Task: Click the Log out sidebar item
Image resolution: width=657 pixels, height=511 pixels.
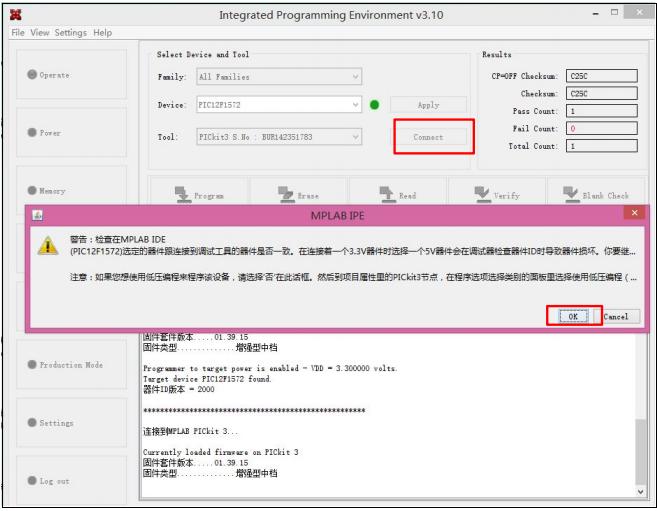Action: [71, 480]
